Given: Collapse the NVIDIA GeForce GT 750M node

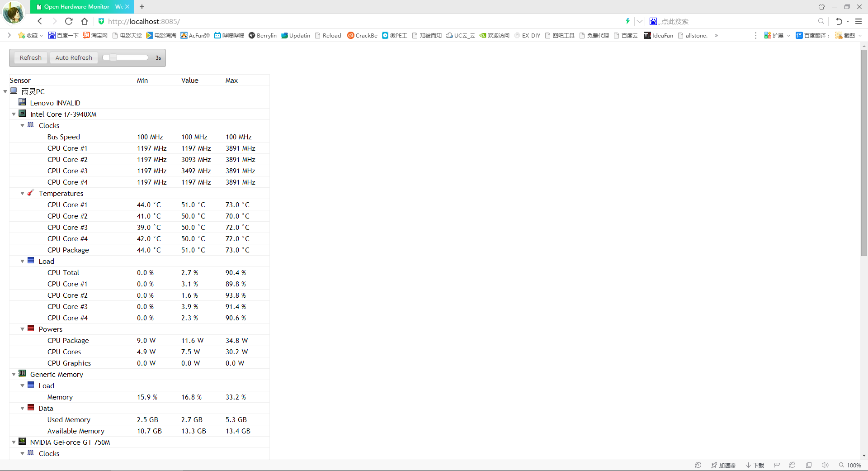Looking at the screenshot, I should coord(14,442).
